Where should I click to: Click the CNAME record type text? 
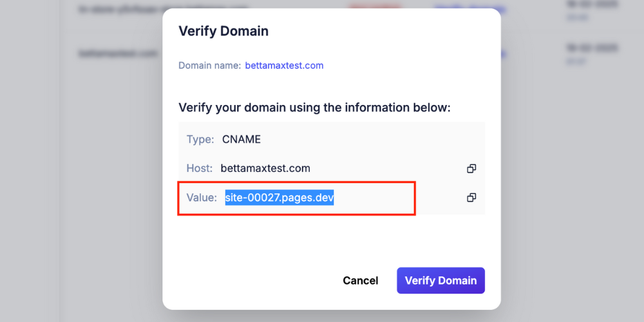(241, 139)
